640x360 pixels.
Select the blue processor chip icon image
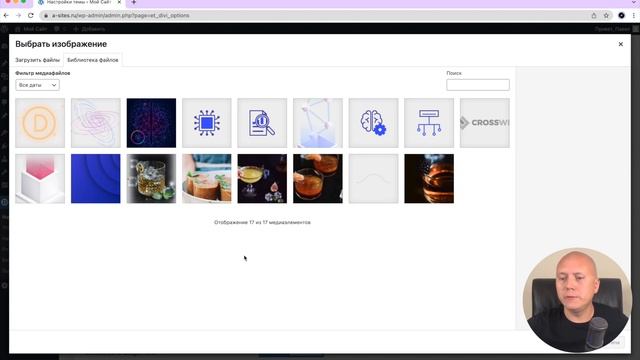coord(207,123)
